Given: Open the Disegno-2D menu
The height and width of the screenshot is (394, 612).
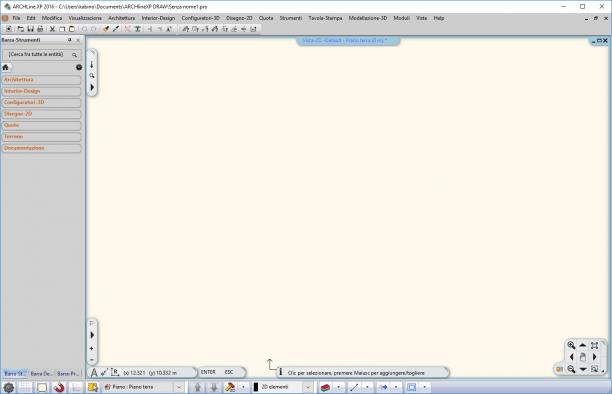Looking at the screenshot, I should point(239,18).
